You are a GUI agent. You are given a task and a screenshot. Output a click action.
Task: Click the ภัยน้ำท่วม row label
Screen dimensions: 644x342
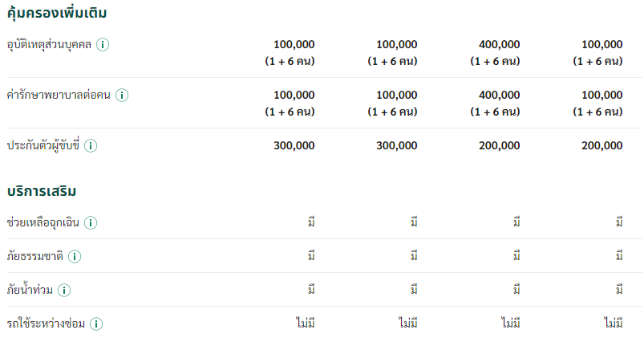[30, 290]
